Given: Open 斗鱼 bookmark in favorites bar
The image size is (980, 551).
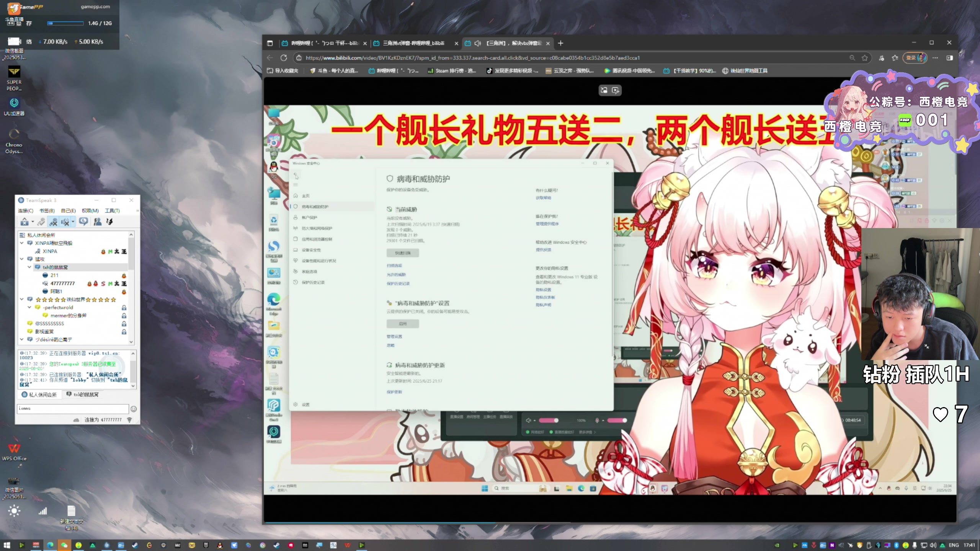Looking at the screenshot, I should click(x=334, y=71).
